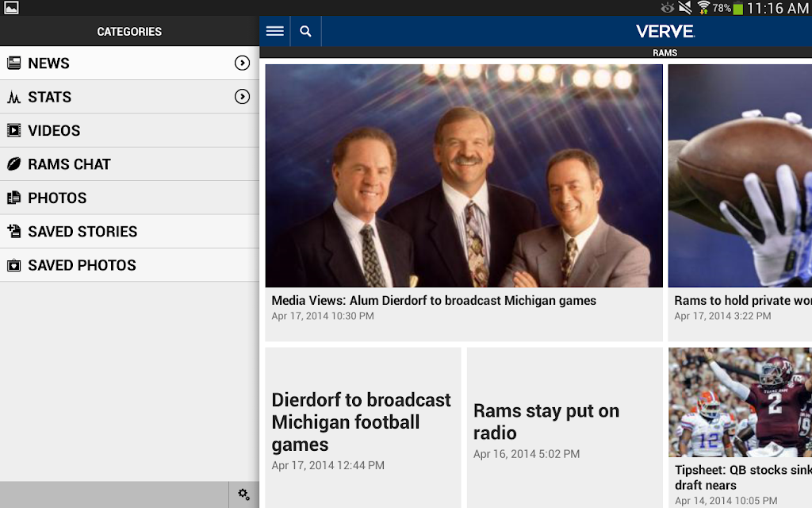Image resolution: width=812 pixels, height=508 pixels.
Task: Tap the football icon beside Rams Chat
Action: point(14,164)
